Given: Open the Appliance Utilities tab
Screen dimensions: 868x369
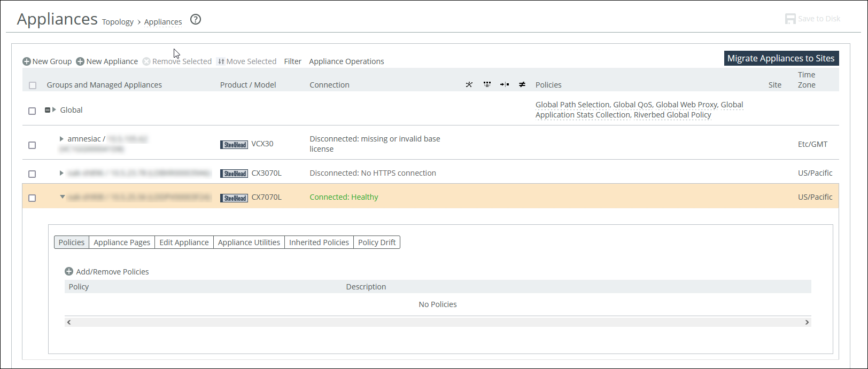Looking at the screenshot, I should point(249,242).
